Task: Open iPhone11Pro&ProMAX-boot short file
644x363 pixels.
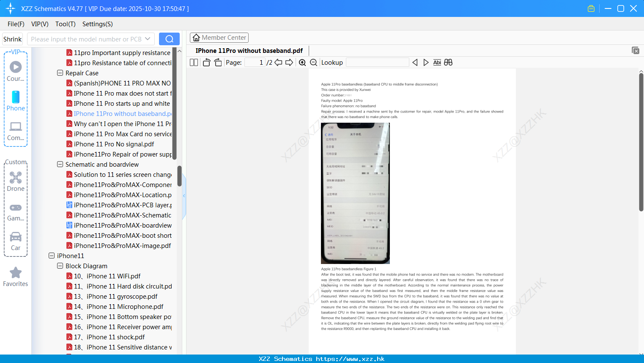Action: point(119,235)
